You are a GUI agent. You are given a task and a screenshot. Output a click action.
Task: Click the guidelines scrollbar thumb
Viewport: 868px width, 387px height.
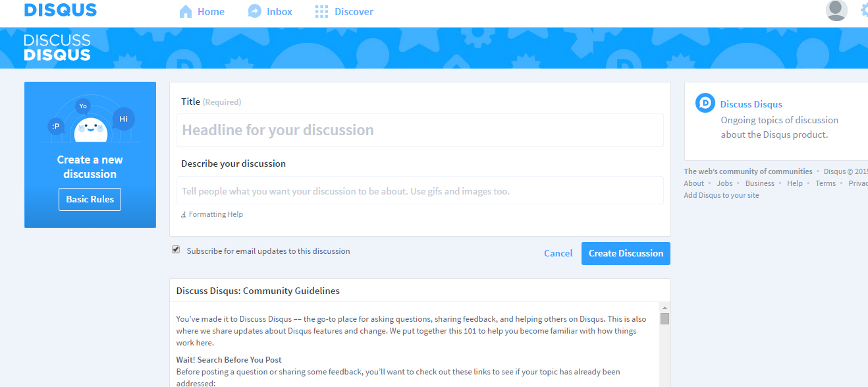click(x=665, y=319)
